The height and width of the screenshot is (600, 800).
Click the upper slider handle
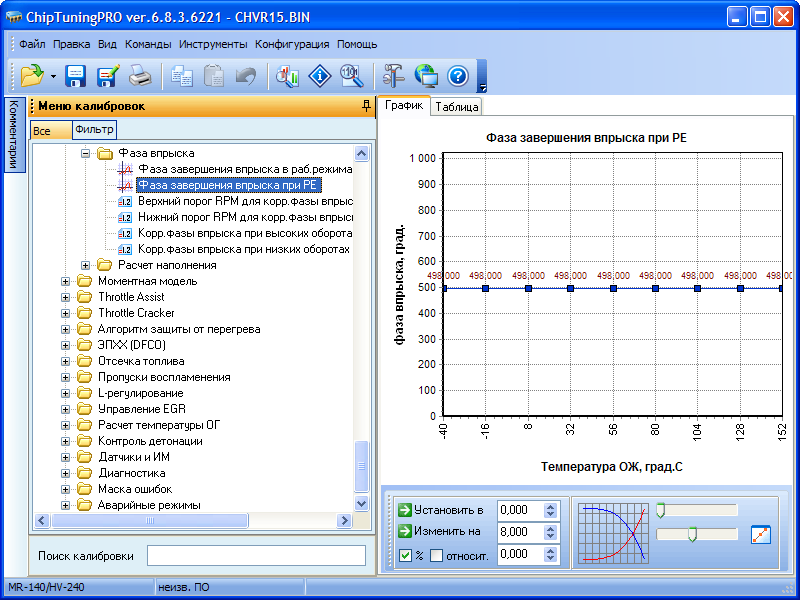[660, 511]
